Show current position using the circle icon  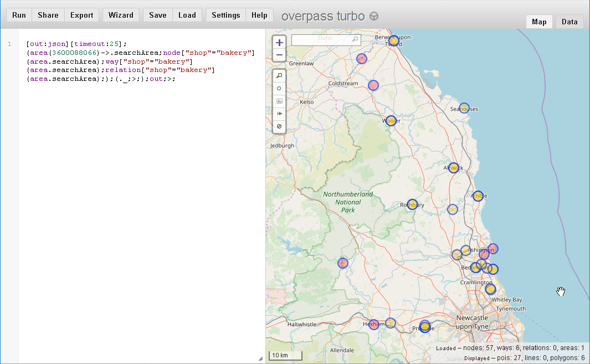tap(279, 88)
